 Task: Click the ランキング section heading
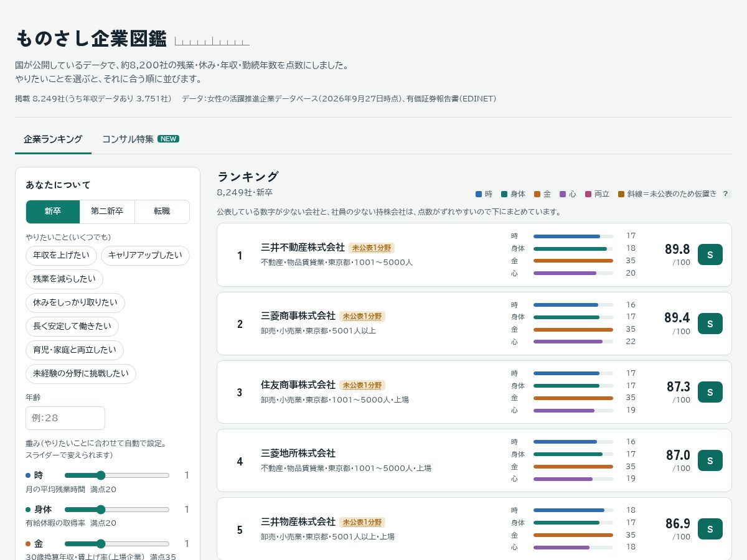(248, 176)
